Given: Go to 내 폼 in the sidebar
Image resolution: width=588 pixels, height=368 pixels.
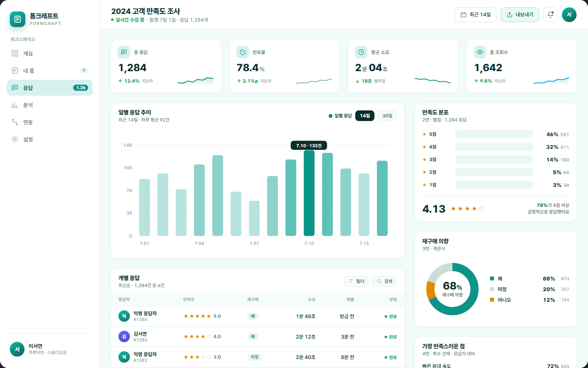Looking at the screenshot, I should (x=49, y=71).
